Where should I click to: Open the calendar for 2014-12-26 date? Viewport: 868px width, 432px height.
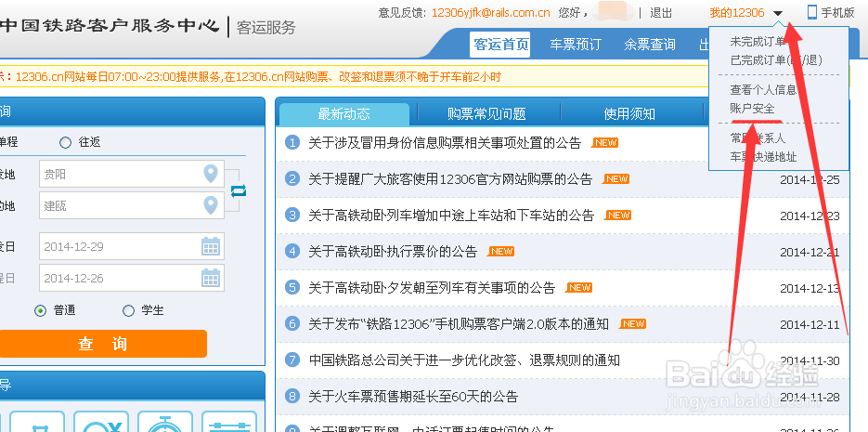click(x=211, y=278)
